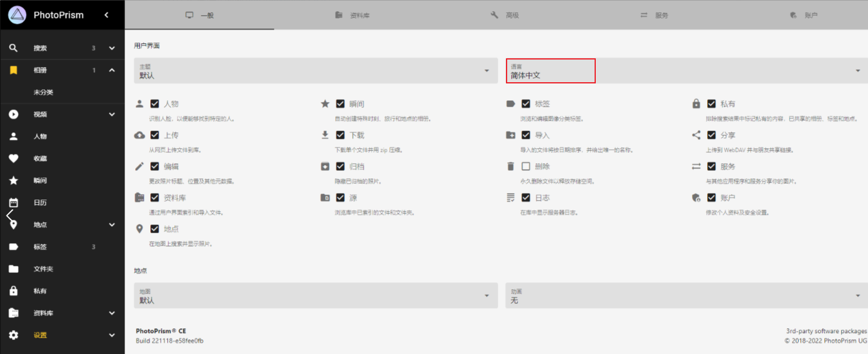Collapse the sidebar with the arrow icon
Viewport: 868px width, 354px height.
(106, 14)
